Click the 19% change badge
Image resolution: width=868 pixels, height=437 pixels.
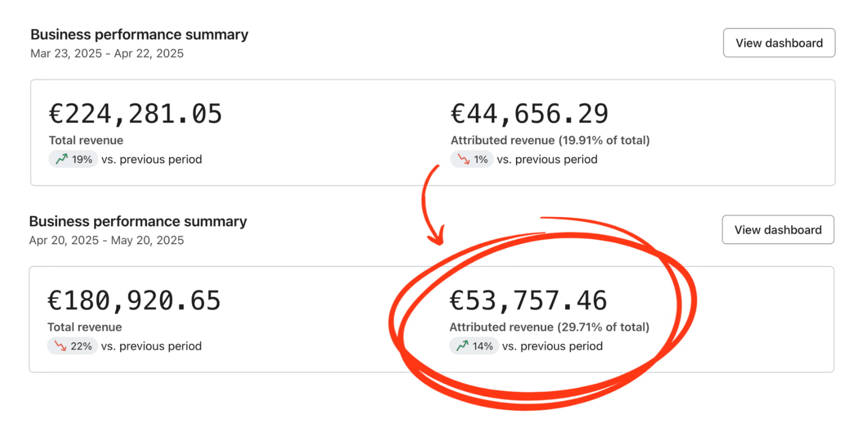73,159
